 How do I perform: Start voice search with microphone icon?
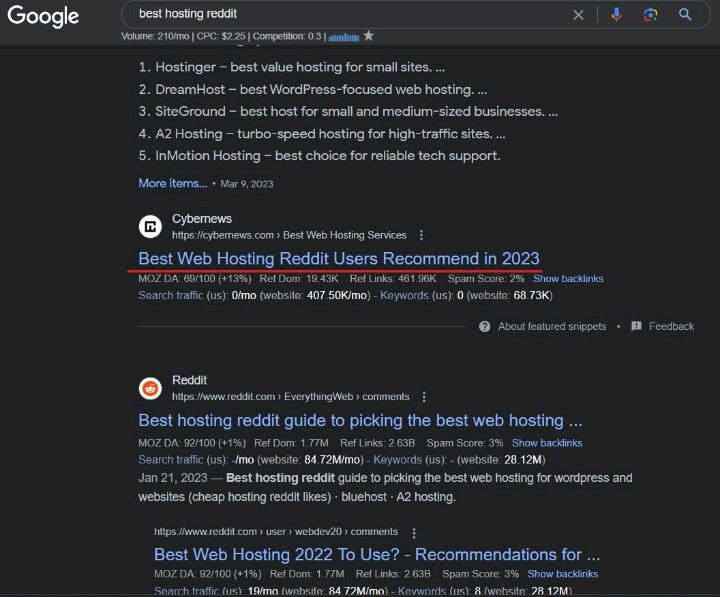pos(617,15)
